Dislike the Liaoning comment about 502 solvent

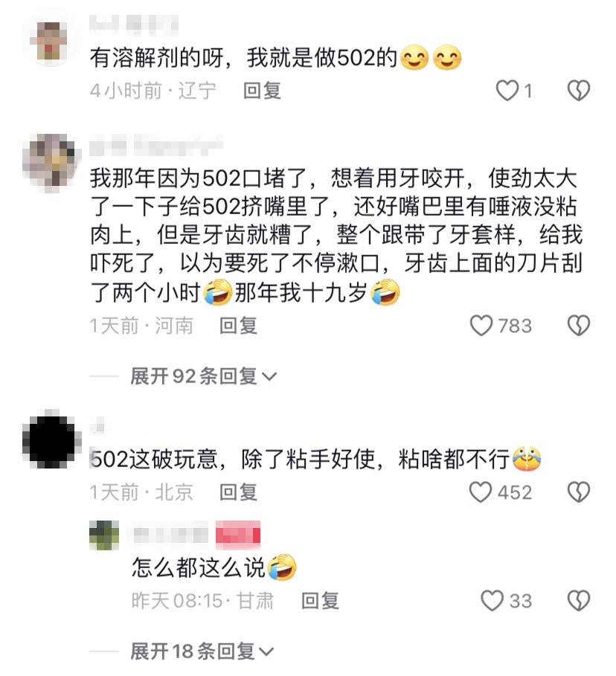coord(578,91)
